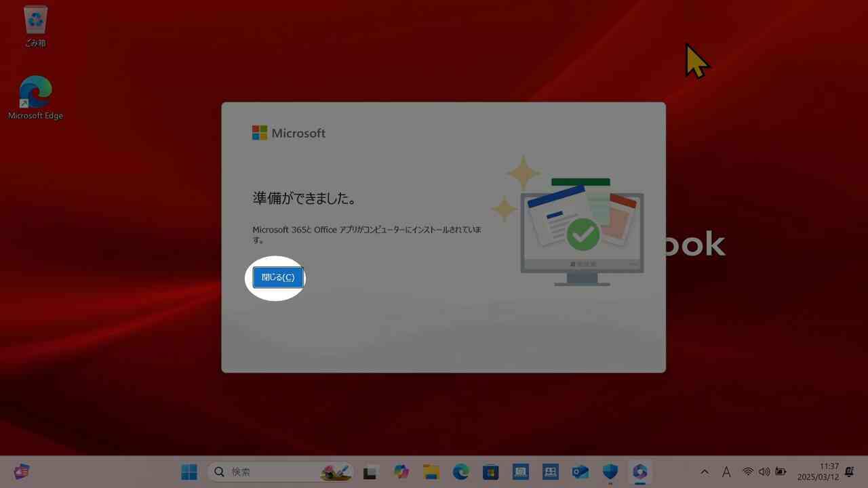This screenshot has height=488, width=868.
Task: Click the 準備ができました。 heading text
Action: pyautogui.click(x=304, y=199)
